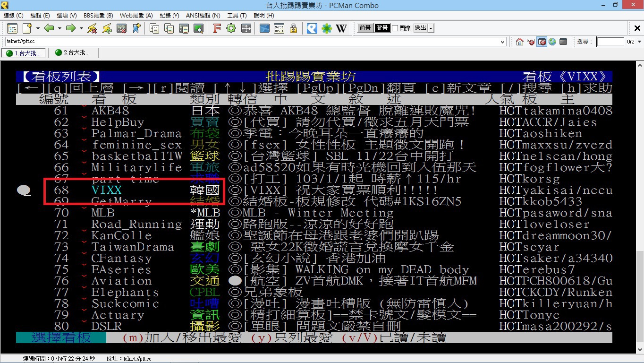Expand the forward history dropdown arrow
Screen dimensions: 644x363
click(x=81, y=28)
